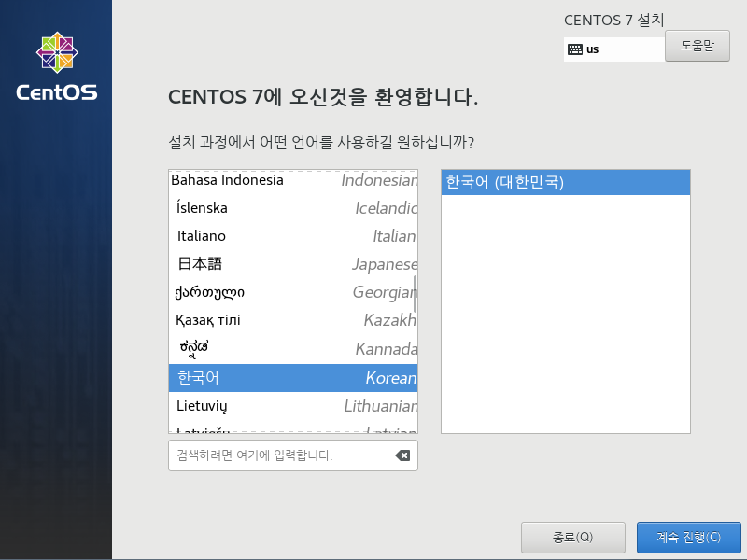
Task: Click the us keyboard layout indicator
Action: click(x=614, y=49)
